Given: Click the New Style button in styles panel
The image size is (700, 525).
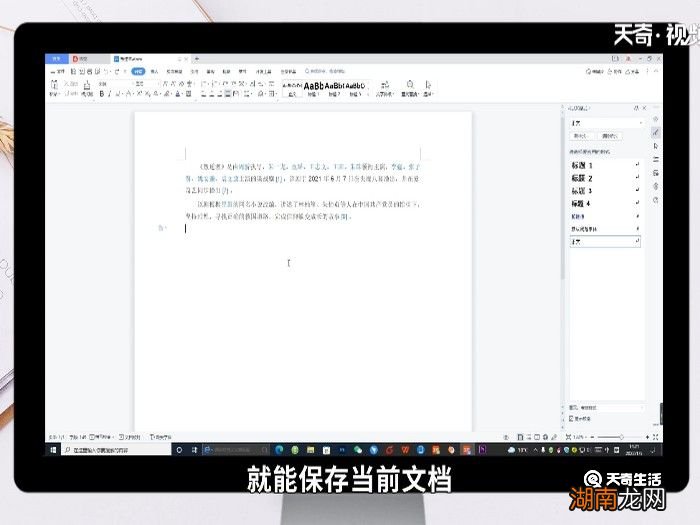Looking at the screenshot, I should click(x=581, y=136).
